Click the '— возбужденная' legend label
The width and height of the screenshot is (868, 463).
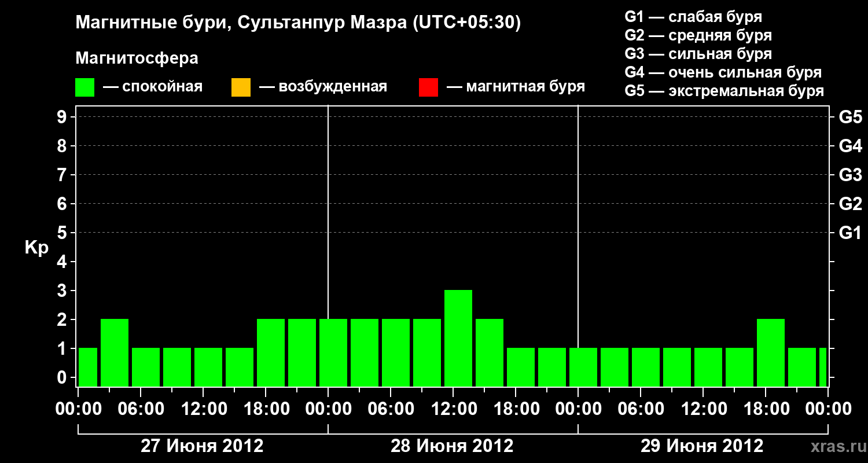pyautogui.click(x=323, y=87)
